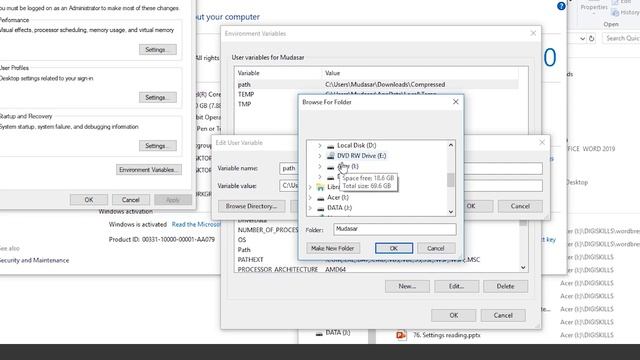Click the Local Disk (D:) drive icon

[331, 146]
